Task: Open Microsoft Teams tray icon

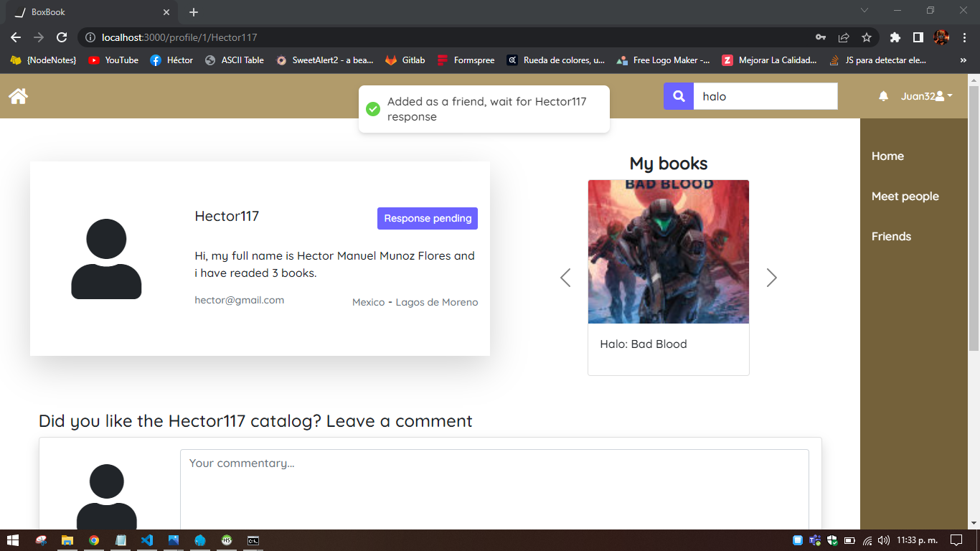Action: tap(815, 540)
